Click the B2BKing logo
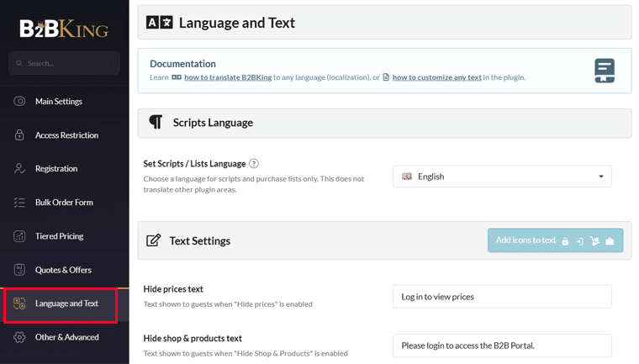This screenshot has height=364, width=639. coord(64,29)
